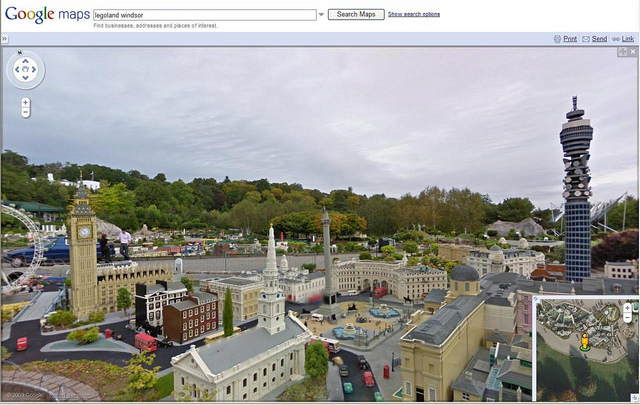Click the Print link

(569, 39)
